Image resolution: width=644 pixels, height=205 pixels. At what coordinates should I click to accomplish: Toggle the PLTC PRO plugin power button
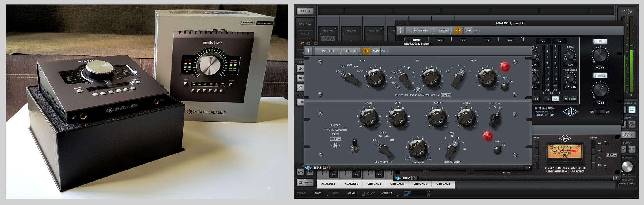pyautogui.click(x=366, y=51)
